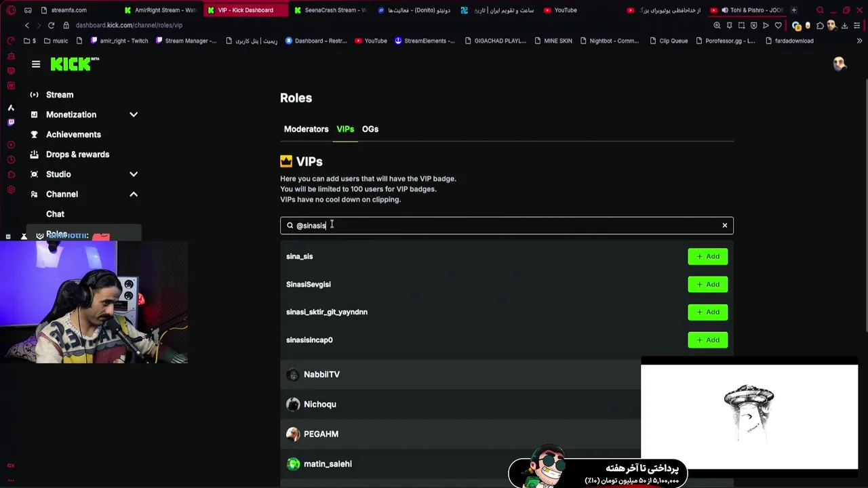Select the PEGAHM VIP row

pyautogui.click(x=507, y=434)
